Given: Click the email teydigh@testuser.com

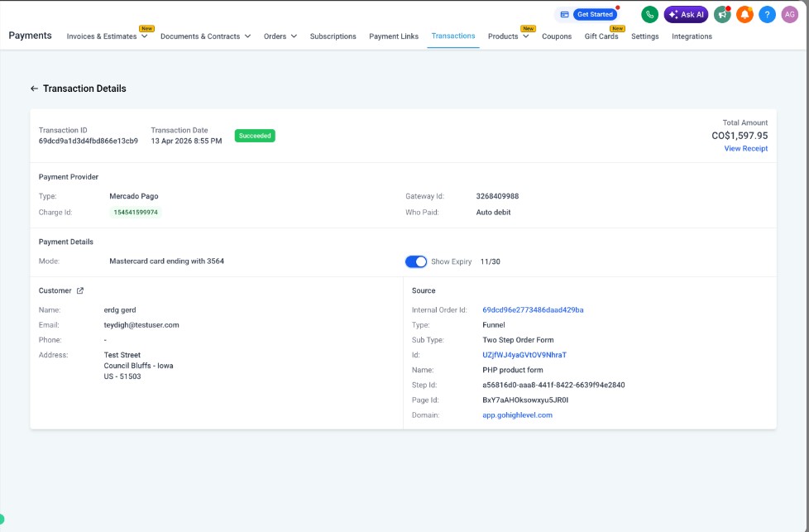Looking at the screenshot, I should pyautogui.click(x=141, y=325).
